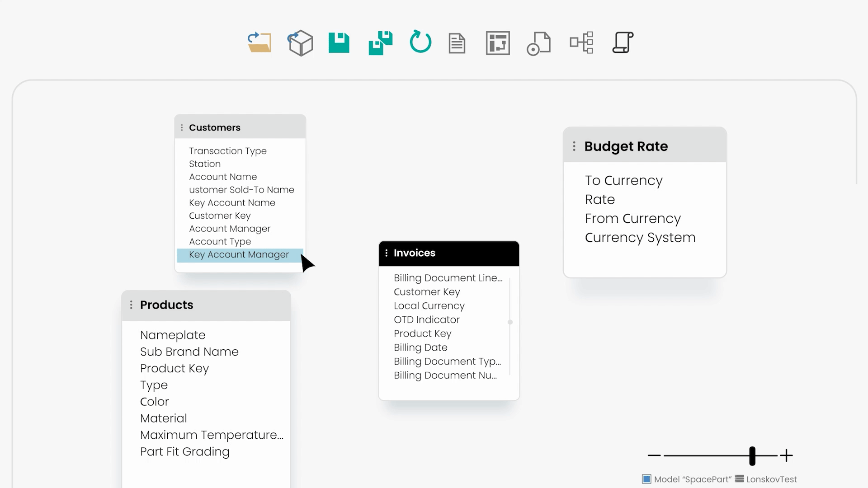Click the teal save disk icon
The image size is (868, 488).
click(x=339, y=43)
